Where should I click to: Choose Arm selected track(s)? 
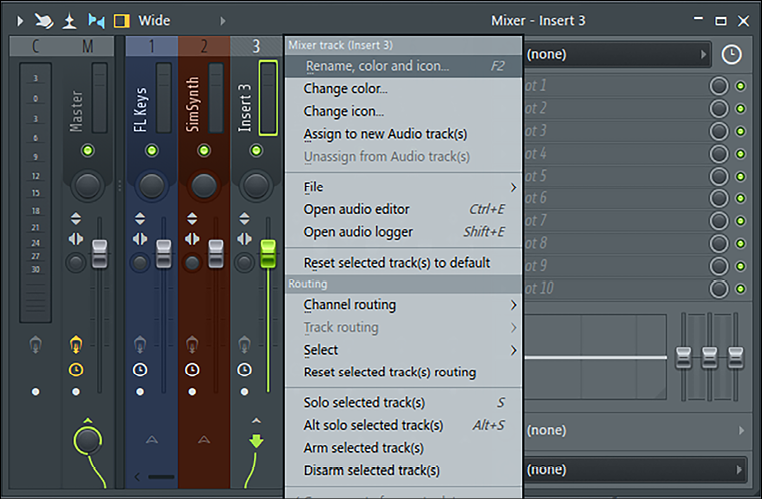[404, 448]
